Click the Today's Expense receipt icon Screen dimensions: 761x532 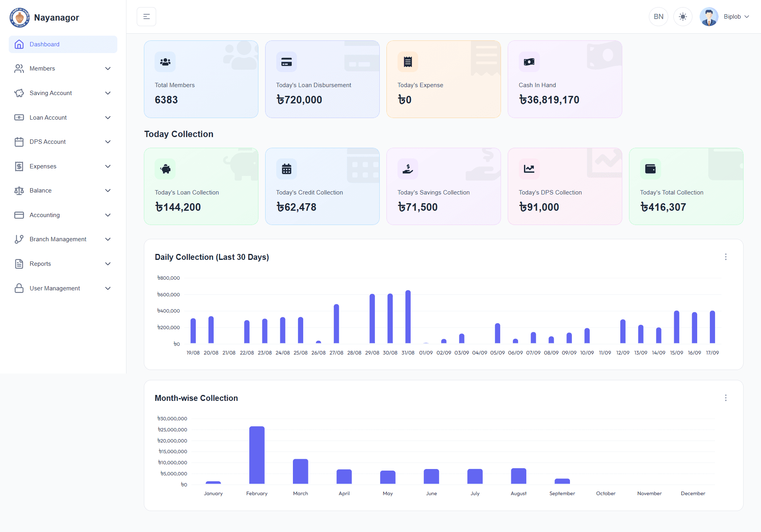408,62
